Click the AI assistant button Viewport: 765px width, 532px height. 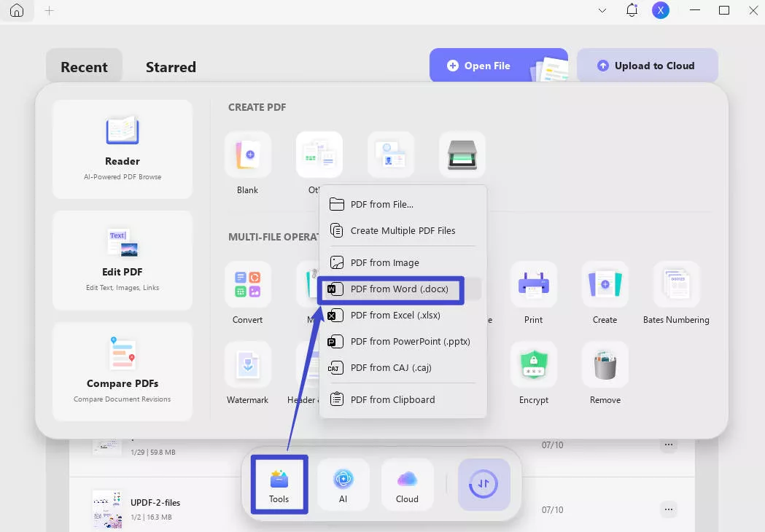tap(343, 485)
